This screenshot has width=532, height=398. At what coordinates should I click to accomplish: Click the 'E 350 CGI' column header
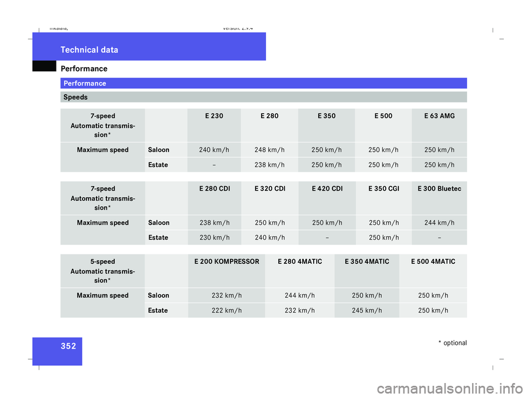tap(383, 188)
